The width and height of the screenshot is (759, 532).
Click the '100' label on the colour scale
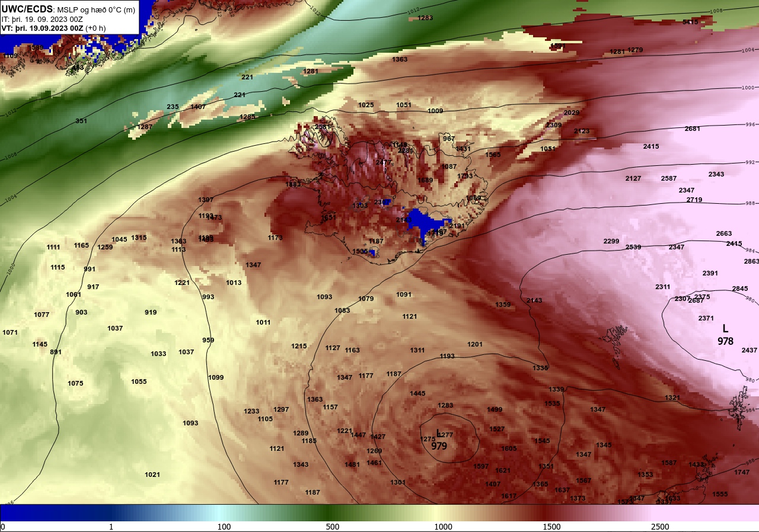pyautogui.click(x=224, y=527)
